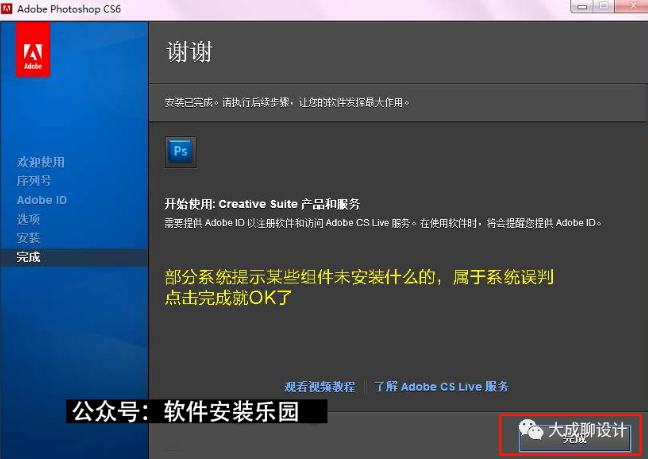Click the Photoshop Ps product icon
Screen dimensions: 648x459
[x=181, y=152]
